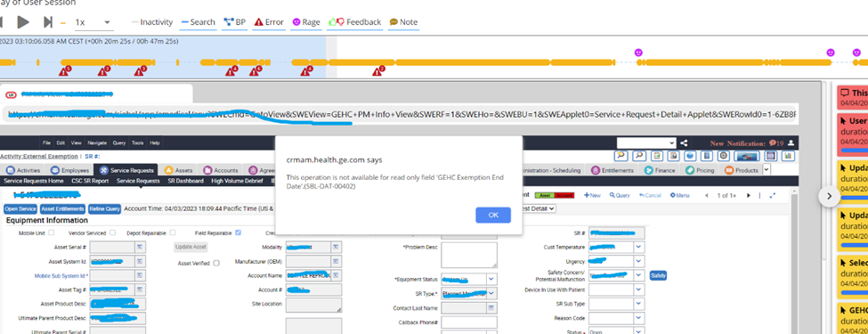Go to next record arrow
Screen dimensions: 868x334
pyautogui.click(x=749, y=196)
